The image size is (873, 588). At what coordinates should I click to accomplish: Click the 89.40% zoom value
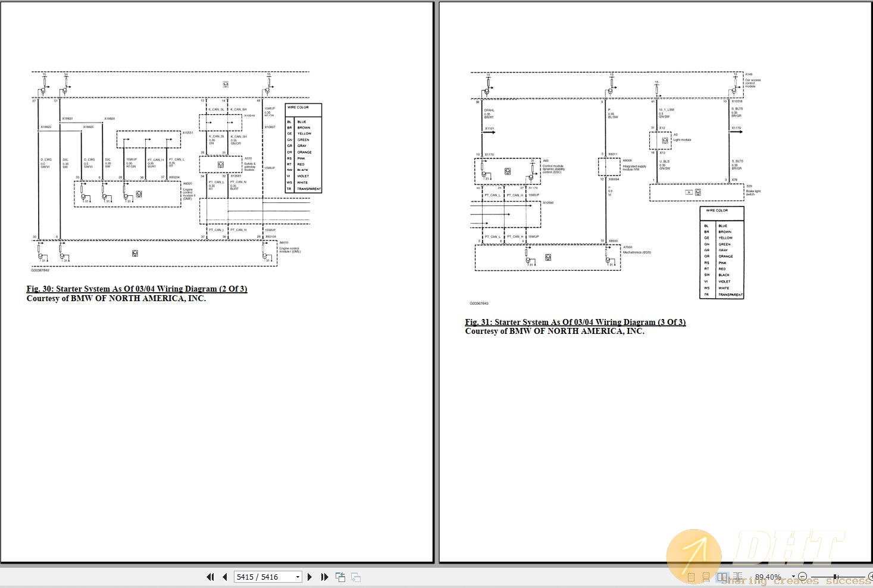(768, 577)
